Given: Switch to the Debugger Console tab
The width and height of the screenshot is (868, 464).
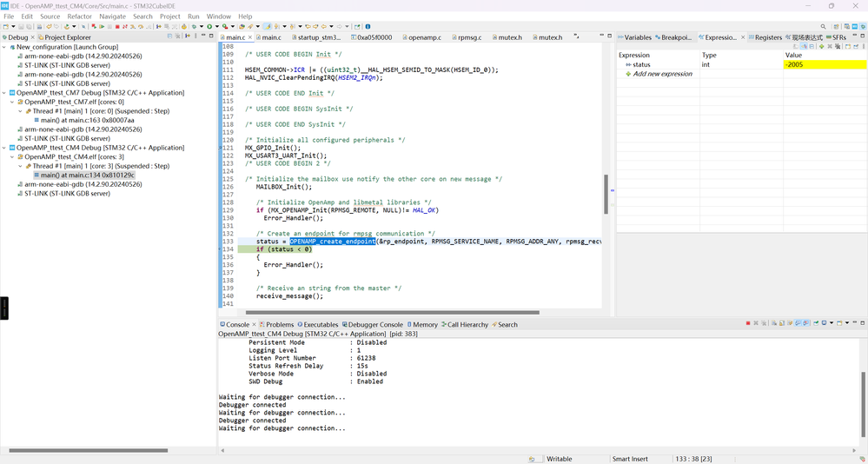Looking at the screenshot, I should (375, 325).
